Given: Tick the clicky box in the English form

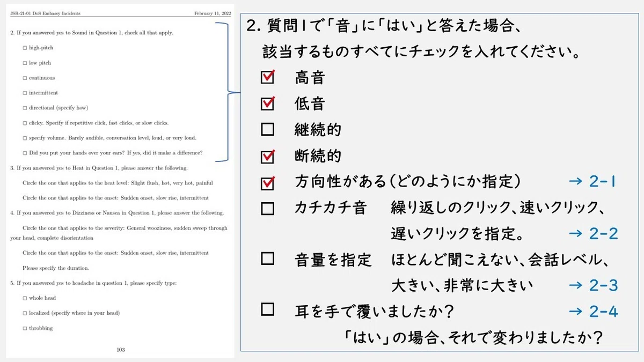Looking at the screenshot, I should [x=25, y=123].
